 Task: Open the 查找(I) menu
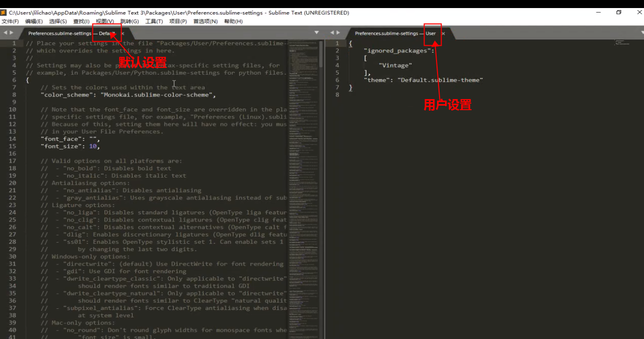(x=81, y=22)
